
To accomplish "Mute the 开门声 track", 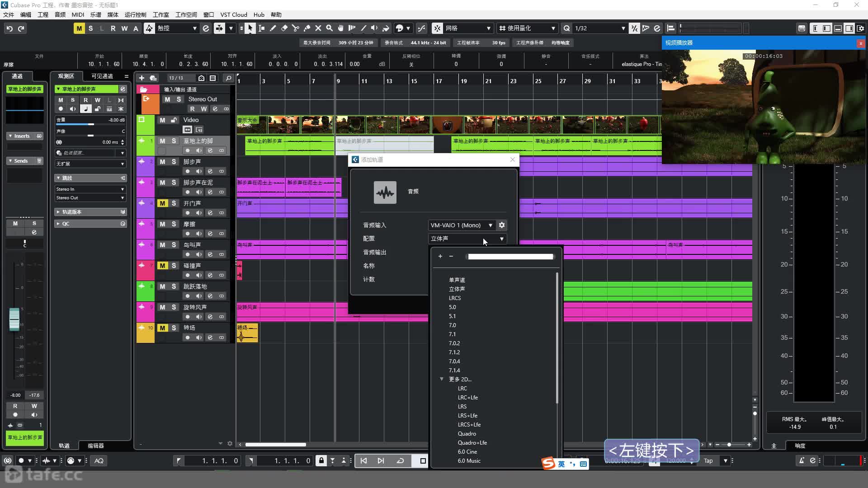I will 162,203.
